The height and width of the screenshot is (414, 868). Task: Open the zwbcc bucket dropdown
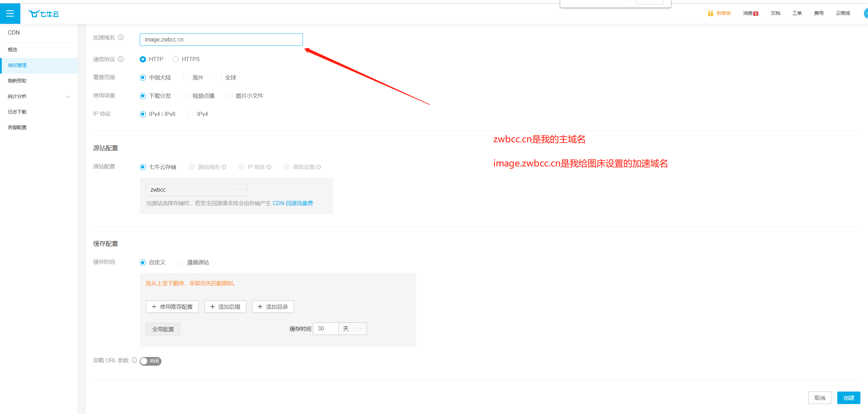[x=196, y=190]
